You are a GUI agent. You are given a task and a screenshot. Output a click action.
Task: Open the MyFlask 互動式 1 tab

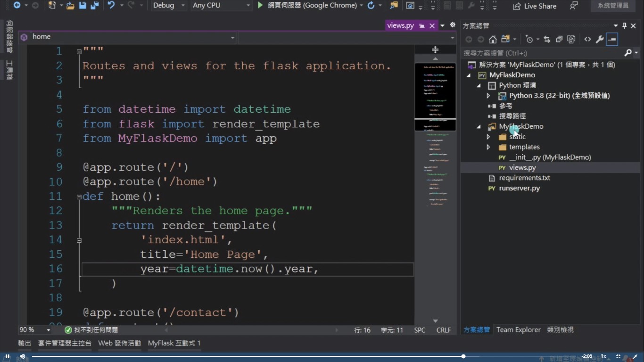point(174,343)
